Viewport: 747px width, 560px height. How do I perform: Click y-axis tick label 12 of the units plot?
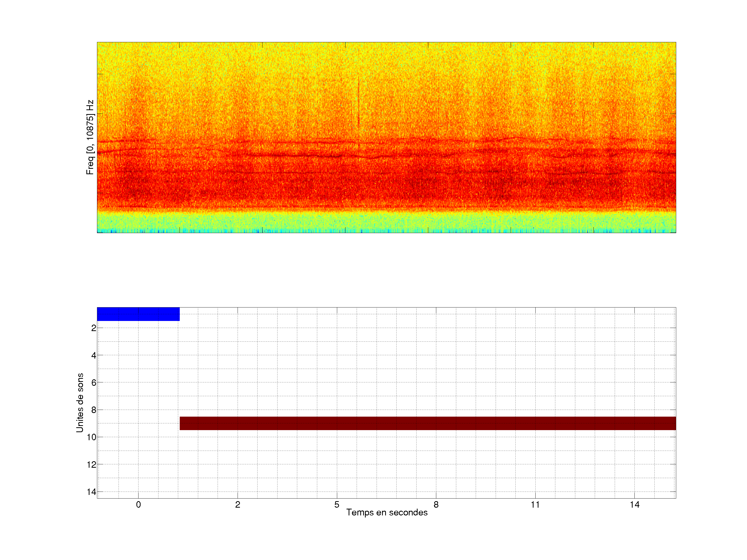[x=92, y=465]
